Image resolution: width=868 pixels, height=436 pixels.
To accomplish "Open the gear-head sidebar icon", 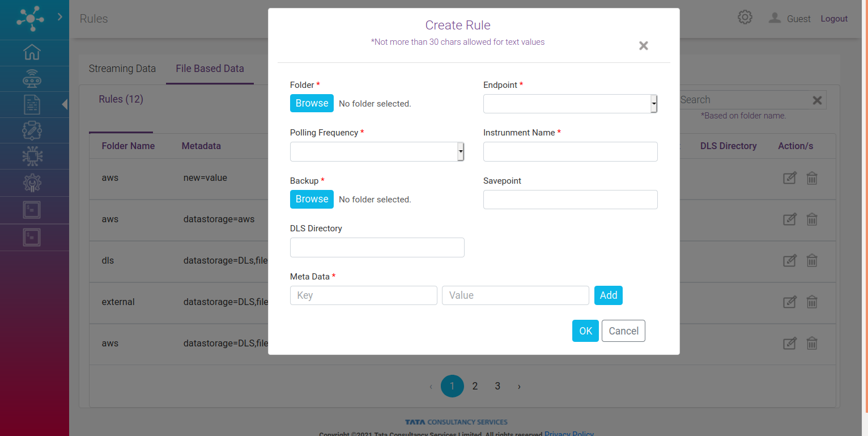I will pyautogui.click(x=32, y=183).
